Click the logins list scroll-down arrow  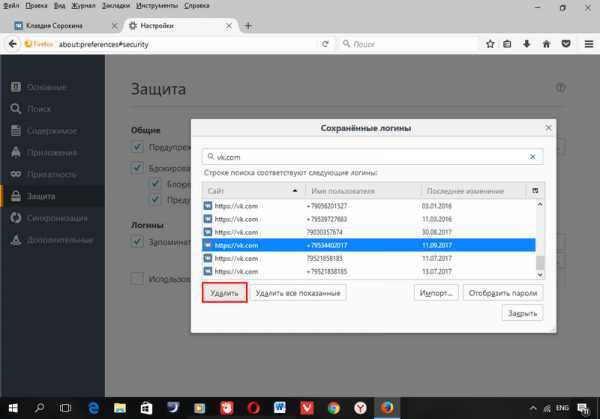coord(540,274)
